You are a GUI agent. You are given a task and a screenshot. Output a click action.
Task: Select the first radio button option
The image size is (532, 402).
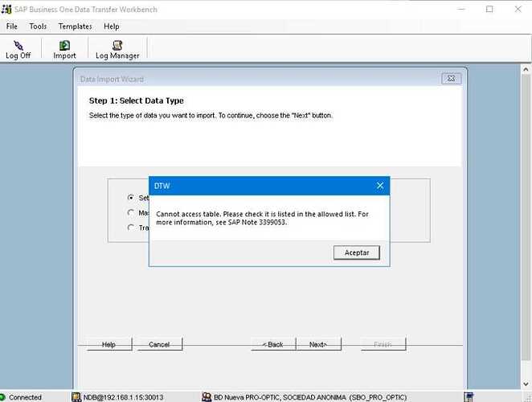[x=131, y=197]
